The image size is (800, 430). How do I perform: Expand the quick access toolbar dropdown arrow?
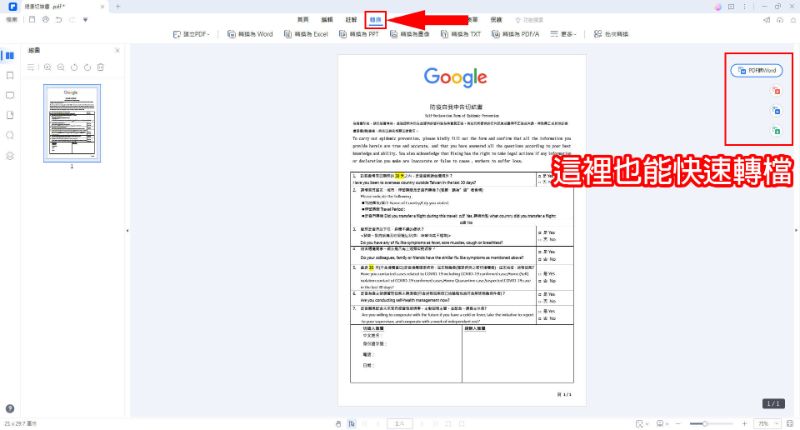click(85, 20)
